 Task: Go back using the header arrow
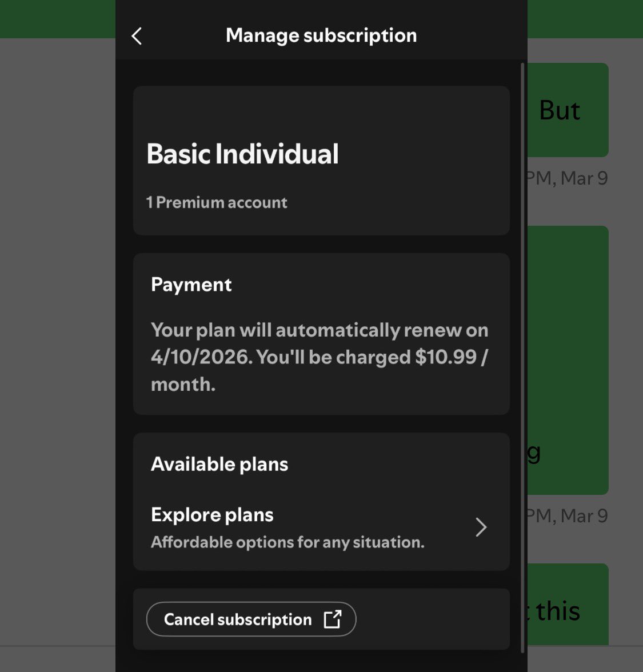[136, 36]
